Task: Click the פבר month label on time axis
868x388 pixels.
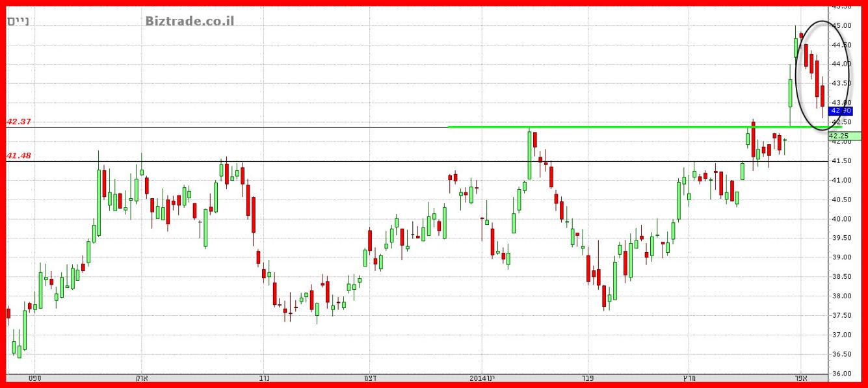Action: click(x=587, y=378)
